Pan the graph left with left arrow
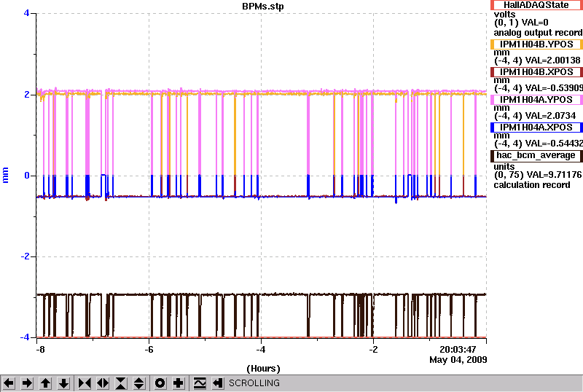The image size is (583, 392). pyautogui.click(x=9, y=383)
